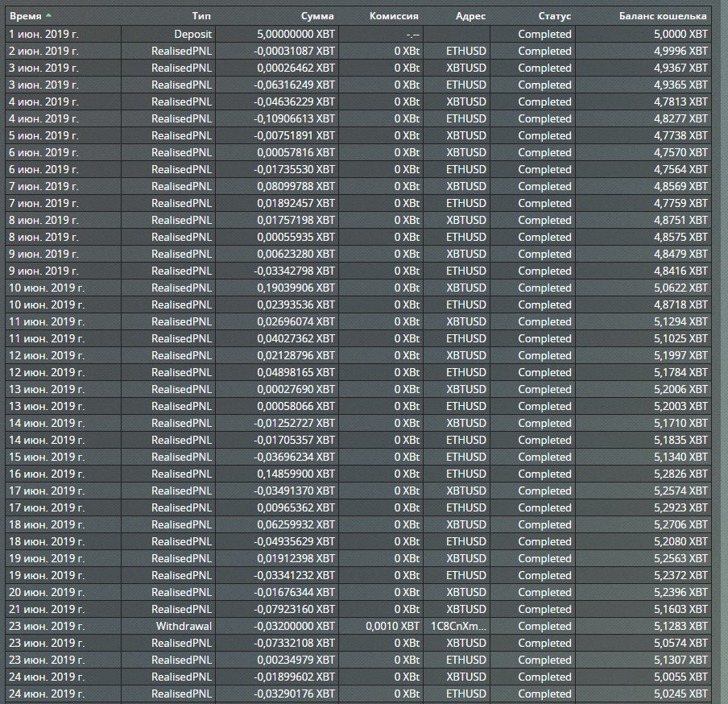Screen dimensions: 728x704
Task: Click the wallet balance 5,1603 XBT
Action: point(680,609)
